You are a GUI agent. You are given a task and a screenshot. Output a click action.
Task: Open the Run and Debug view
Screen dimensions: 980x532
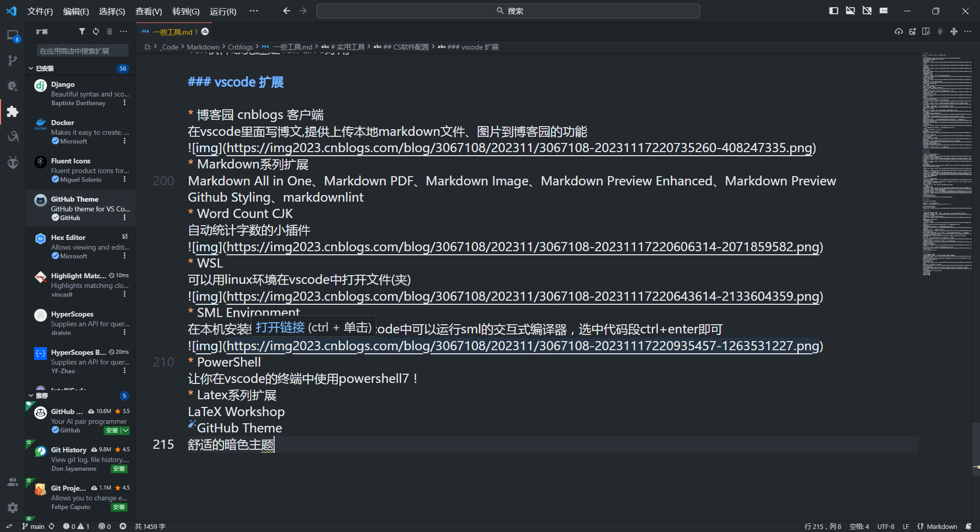pyautogui.click(x=12, y=86)
